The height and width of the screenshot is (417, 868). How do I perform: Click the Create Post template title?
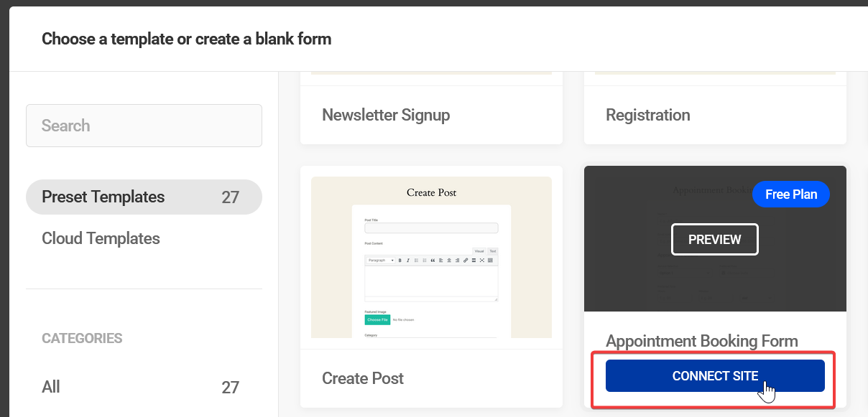[363, 378]
